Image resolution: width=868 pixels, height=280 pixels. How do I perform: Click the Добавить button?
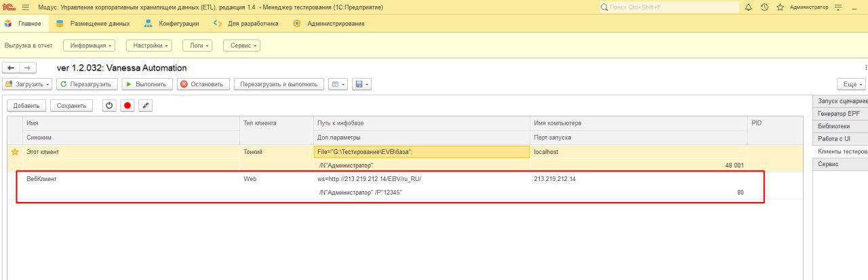coord(26,106)
